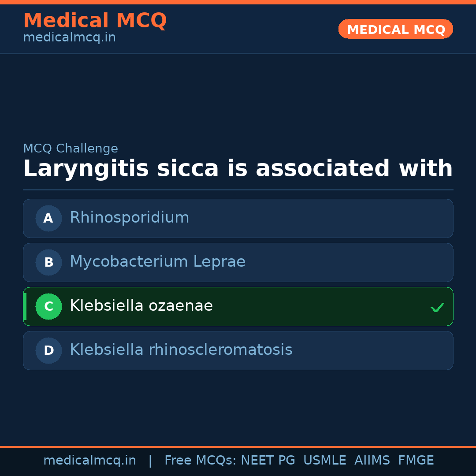This screenshot has height=476, width=476.
Task: Click the medicalmcq.in link under the header logo
Action: (69, 37)
